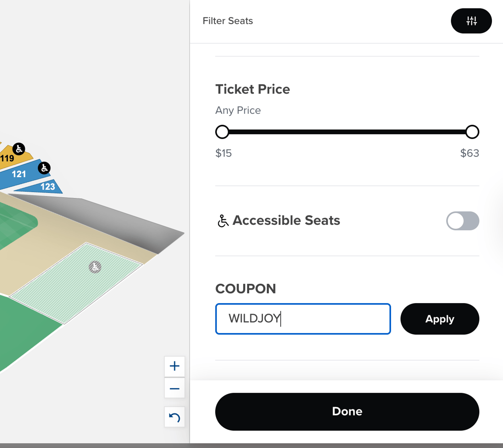Click wheelchair icon on section 119
The width and height of the screenshot is (503, 448).
pyautogui.click(x=19, y=149)
